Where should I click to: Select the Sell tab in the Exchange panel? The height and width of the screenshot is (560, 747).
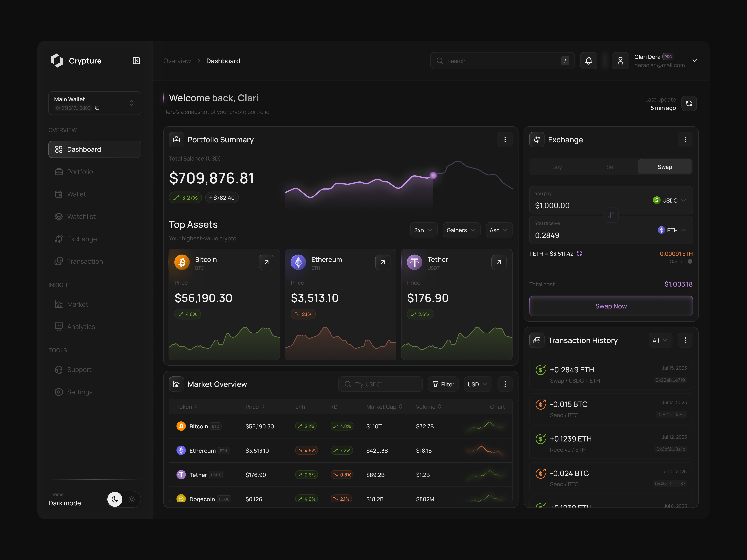(x=611, y=166)
